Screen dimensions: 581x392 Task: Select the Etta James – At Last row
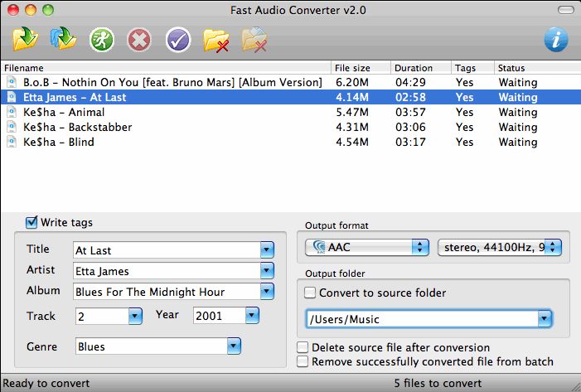(x=290, y=97)
